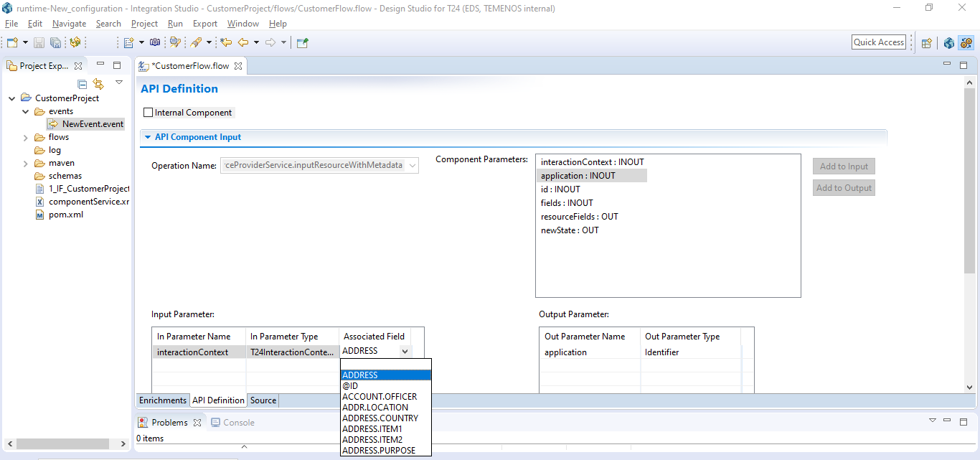Click the Back navigation arrow icon
The image size is (980, 460).
tap(243, 43)
